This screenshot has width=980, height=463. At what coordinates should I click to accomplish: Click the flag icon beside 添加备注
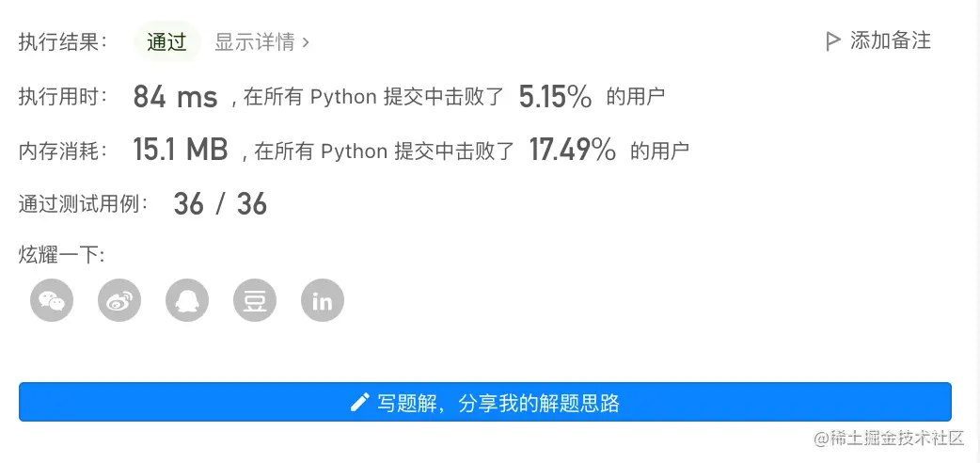(x=832, y=41)
